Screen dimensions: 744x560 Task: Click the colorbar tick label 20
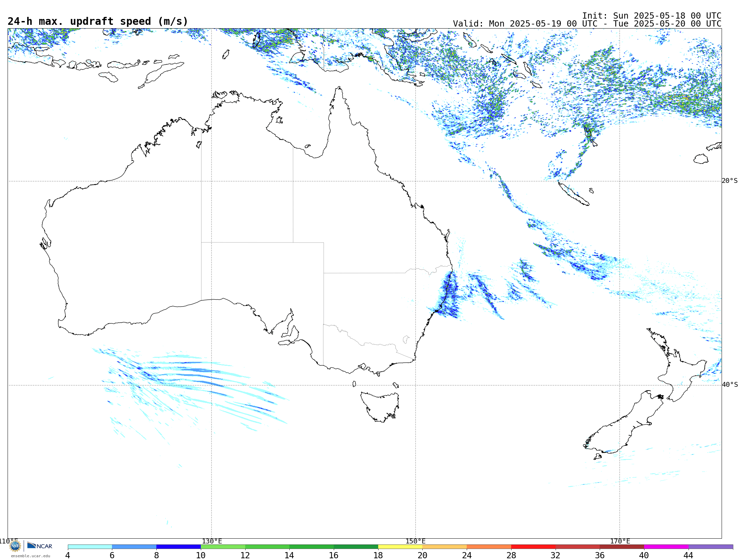click(x=423, y=556)
